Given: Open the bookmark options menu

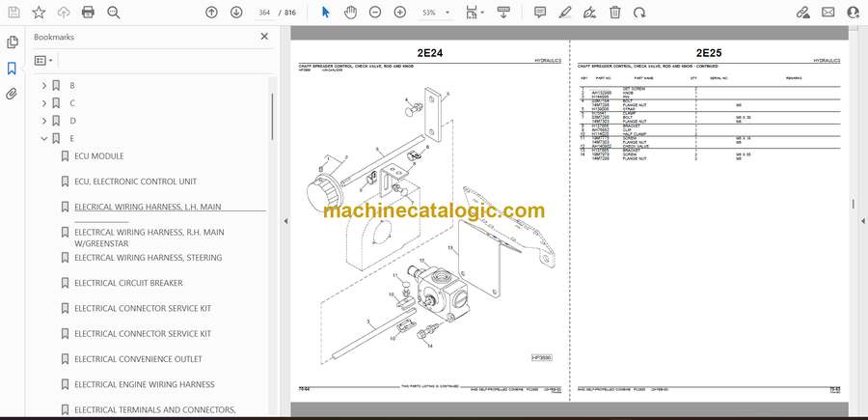Looking at the screenshot, I should pyautogui.click(x=43, y=61).
